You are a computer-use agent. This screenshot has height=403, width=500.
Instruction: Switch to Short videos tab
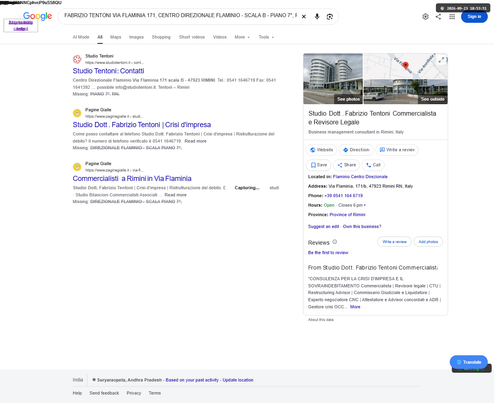click(x=192, y=37)
